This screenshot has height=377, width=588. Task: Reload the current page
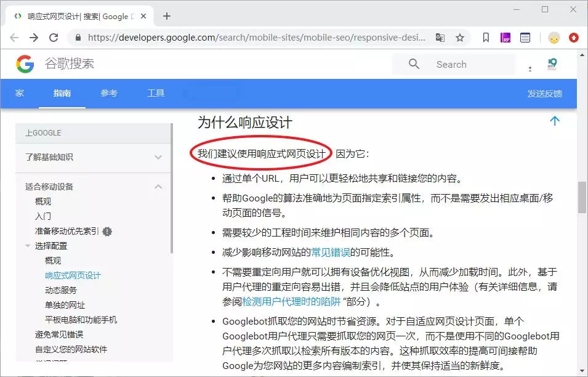[x=54, y=38]
